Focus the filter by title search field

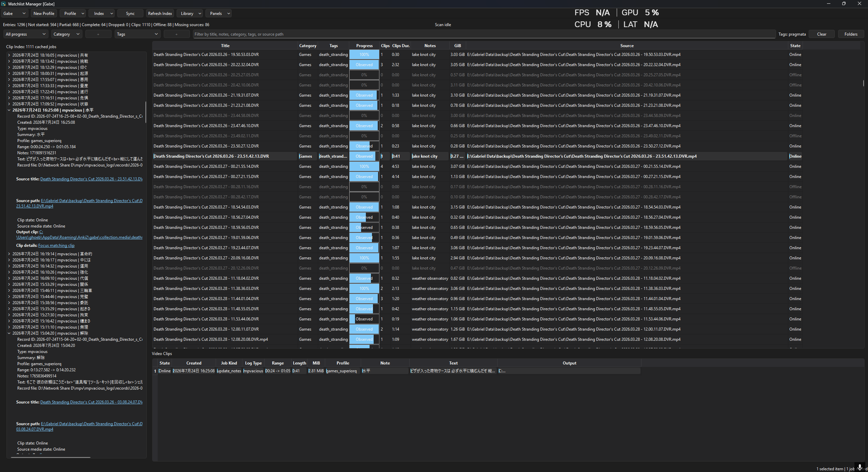click(x=484, y=34)
